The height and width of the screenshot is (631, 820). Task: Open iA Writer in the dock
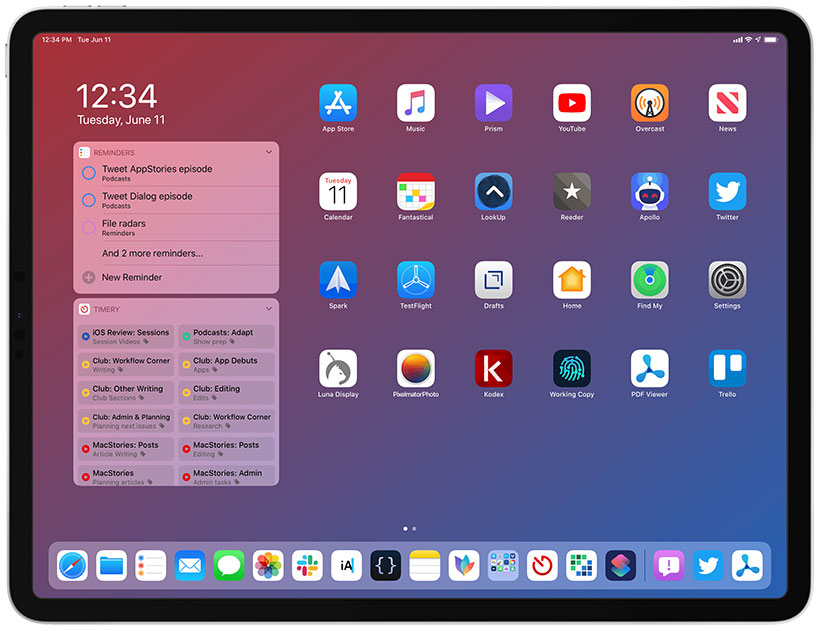(346, 566)
